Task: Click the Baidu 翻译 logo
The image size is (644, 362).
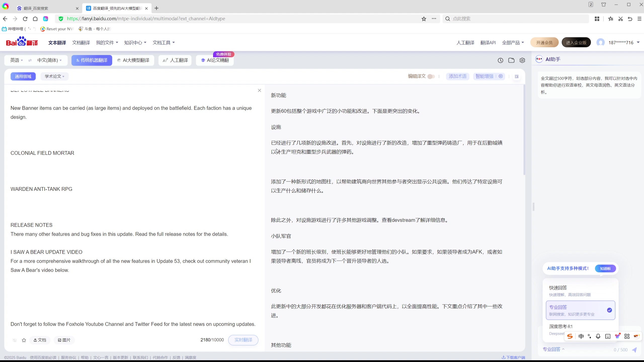Action: pyautogui.click(x=22, y=41)
